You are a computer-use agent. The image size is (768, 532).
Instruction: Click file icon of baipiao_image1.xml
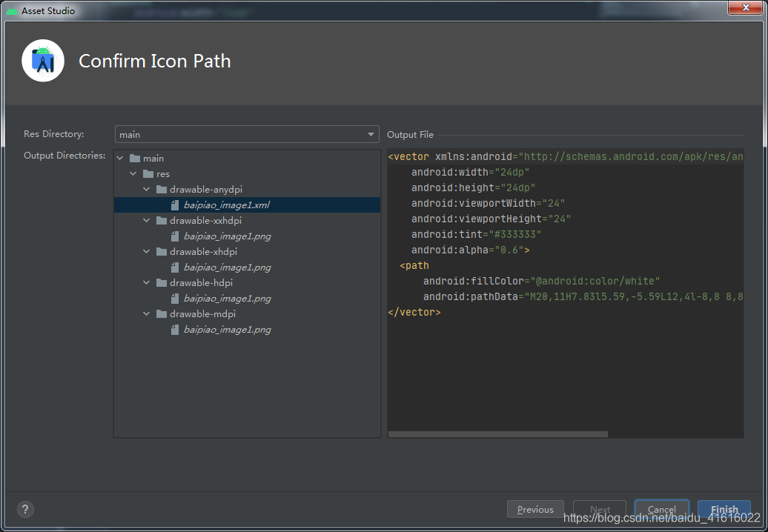click(x=175, y=205)
